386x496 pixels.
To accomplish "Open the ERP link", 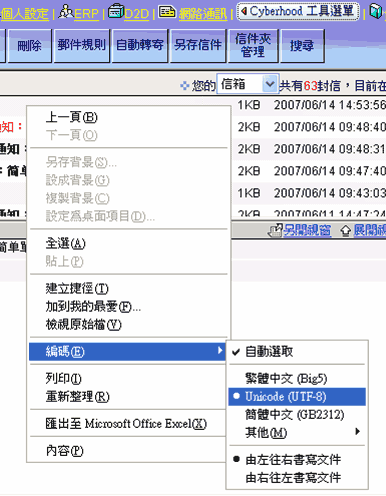I will point(86,14).
